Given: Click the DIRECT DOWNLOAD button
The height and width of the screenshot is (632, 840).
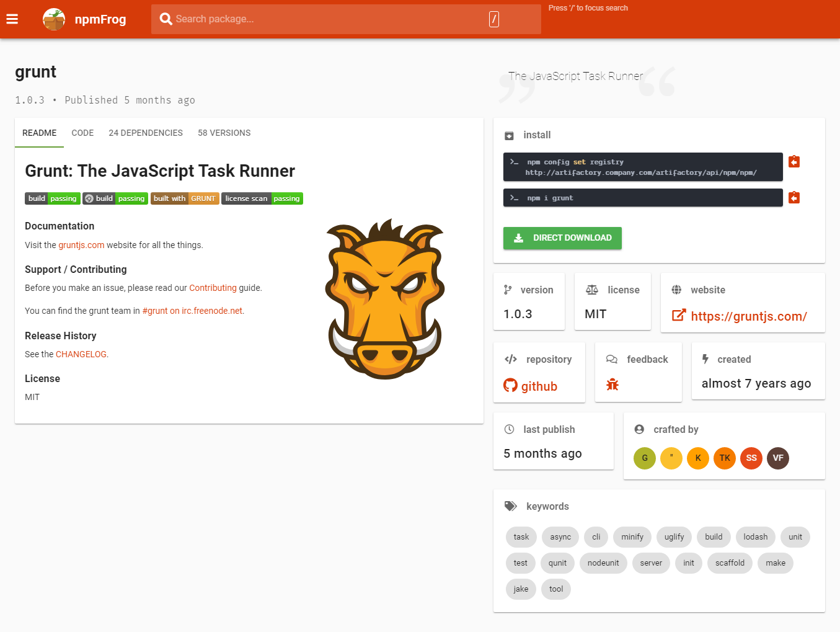Looking at the screenshot, I should (x=562, y=238).
